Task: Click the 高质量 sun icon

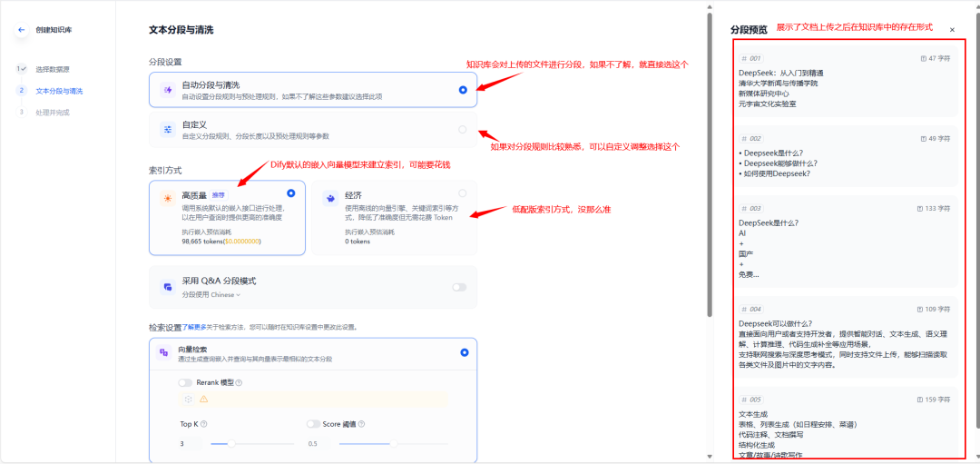Action: click(x=168, y=199)
